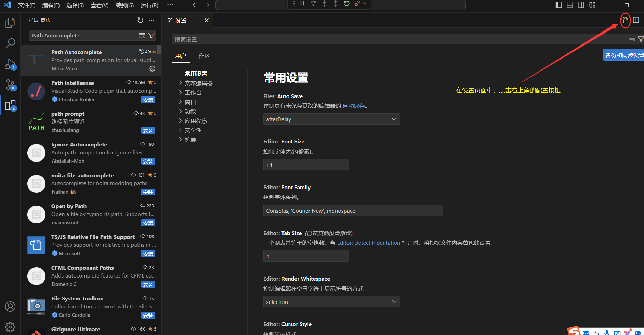Go forward with navigation arrow
The image size is (644, 335).
tap(207, 5)
